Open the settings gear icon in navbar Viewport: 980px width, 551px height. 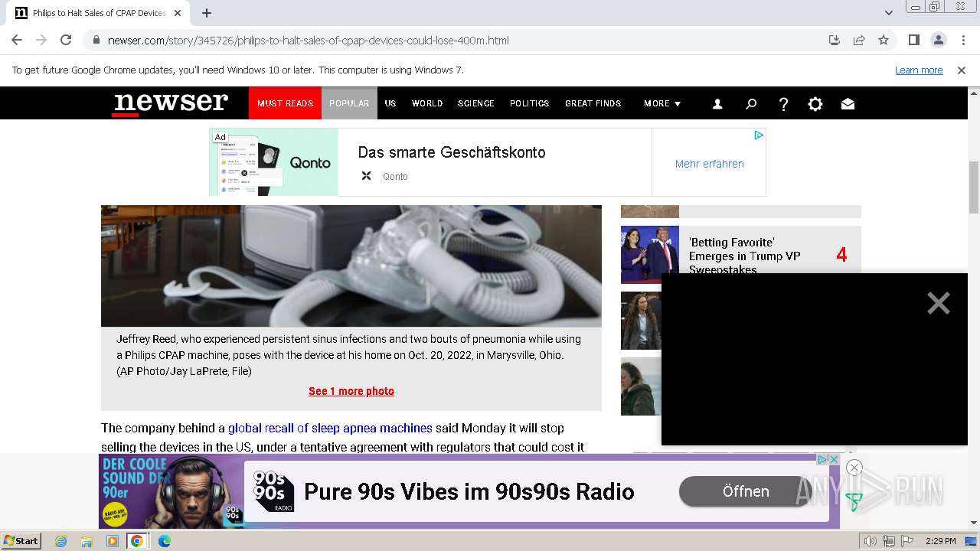[x=815, y=104]
